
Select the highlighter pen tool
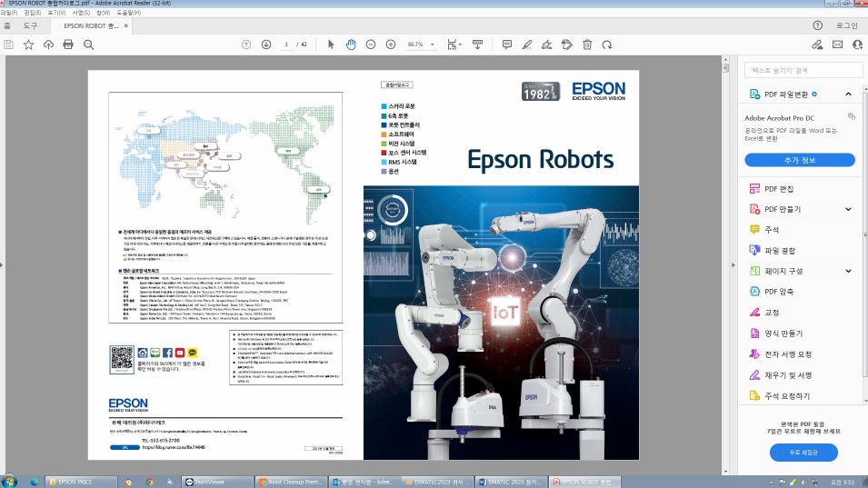(x=527, y=45)
